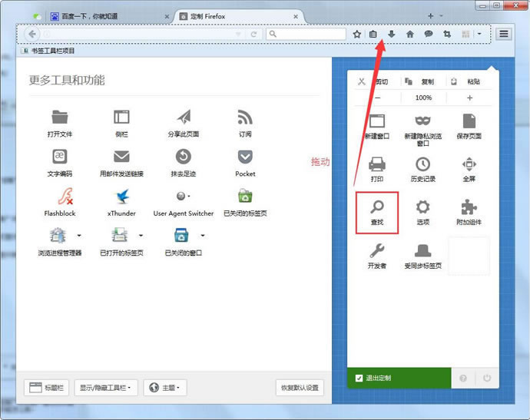Toggle the 标题栏 button
Image resolution: width=530 pixels, height=420 pixels.
coord(48,388)
